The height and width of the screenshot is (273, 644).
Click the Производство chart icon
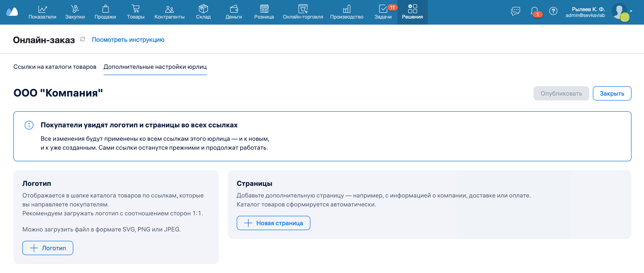click(347, 9)
